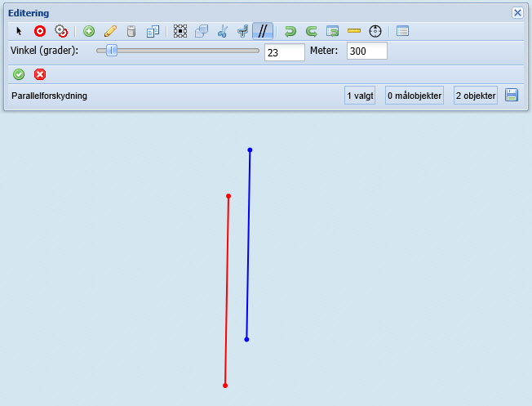Confirm edit with green checkmark
The width and height of the screenshot is (532, 406).
pos(19,74)
